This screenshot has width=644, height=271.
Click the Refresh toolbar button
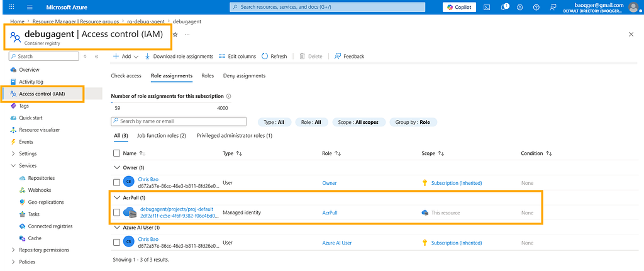pos(274,56)
